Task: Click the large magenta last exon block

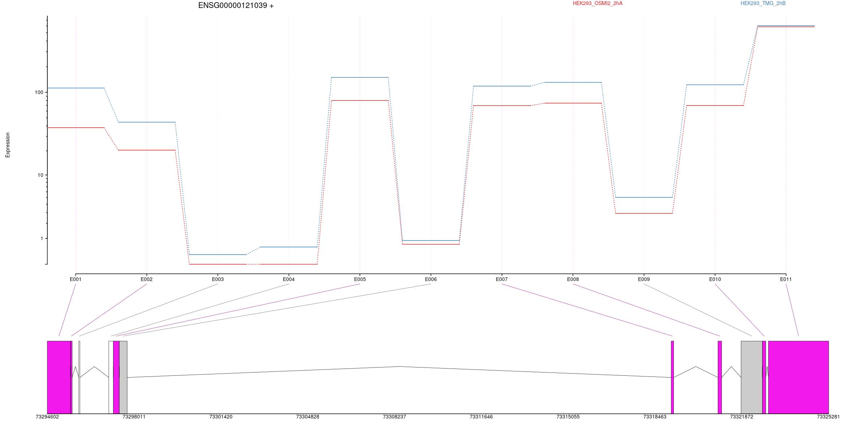Action: pos(799,377)
